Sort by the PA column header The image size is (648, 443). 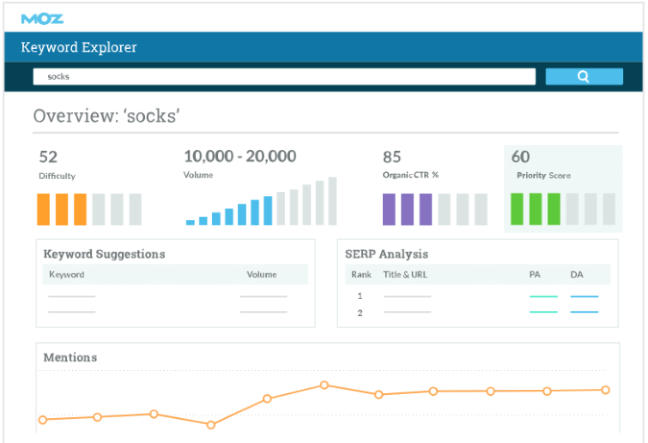[535, 274]
